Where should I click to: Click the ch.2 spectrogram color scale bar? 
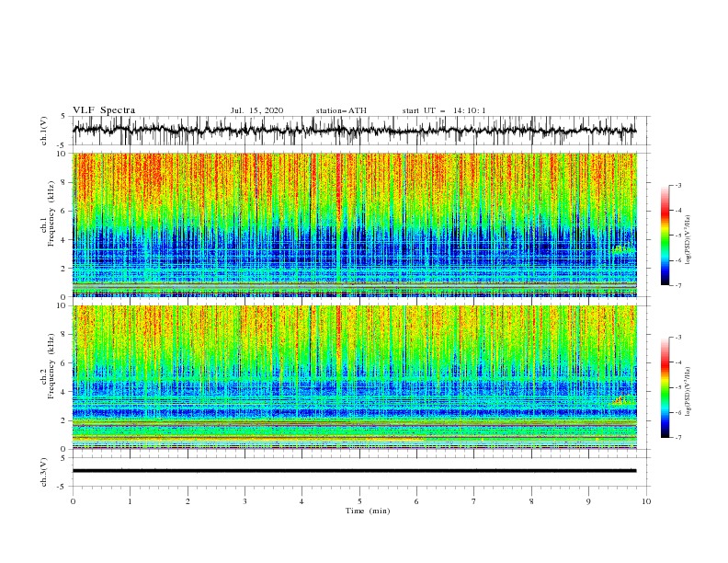(x=665, y=387)
